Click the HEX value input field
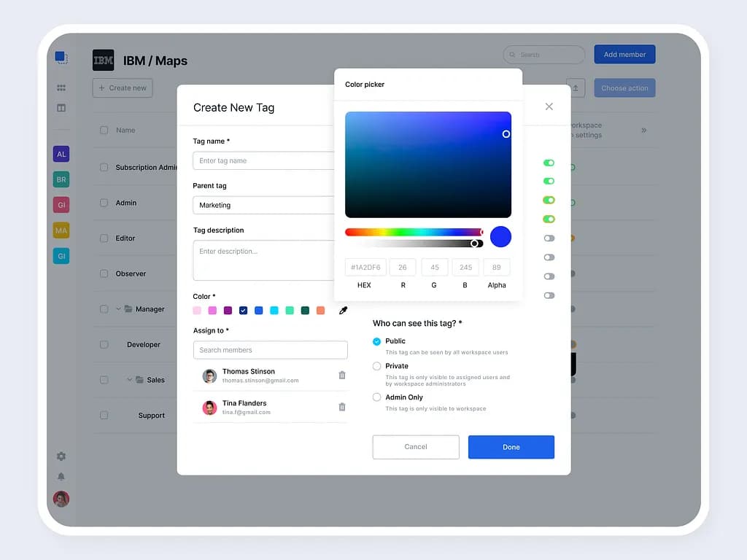 pos(365,267)
